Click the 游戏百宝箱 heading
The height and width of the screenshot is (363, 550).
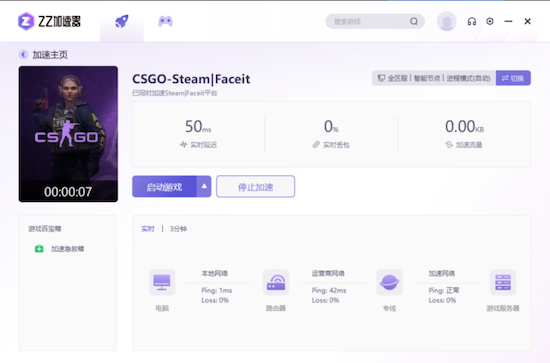[45, 229]
